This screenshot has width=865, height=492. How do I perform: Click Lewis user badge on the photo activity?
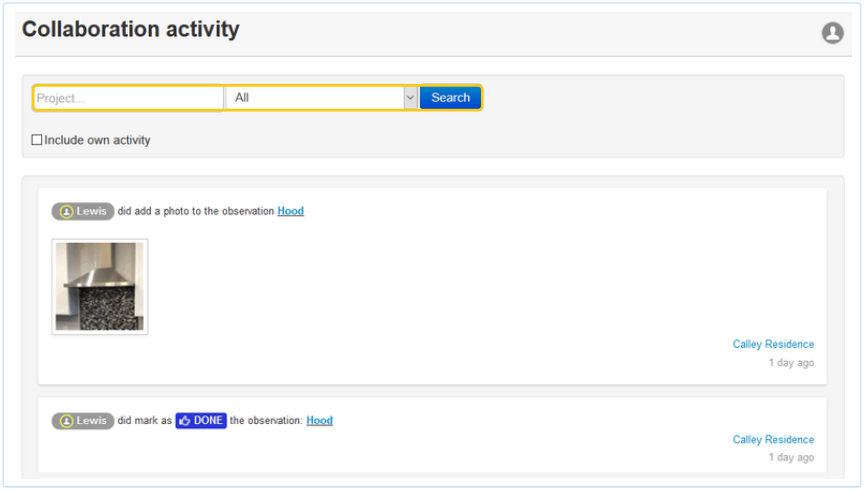pyautogui.click(x=83, y=212)
